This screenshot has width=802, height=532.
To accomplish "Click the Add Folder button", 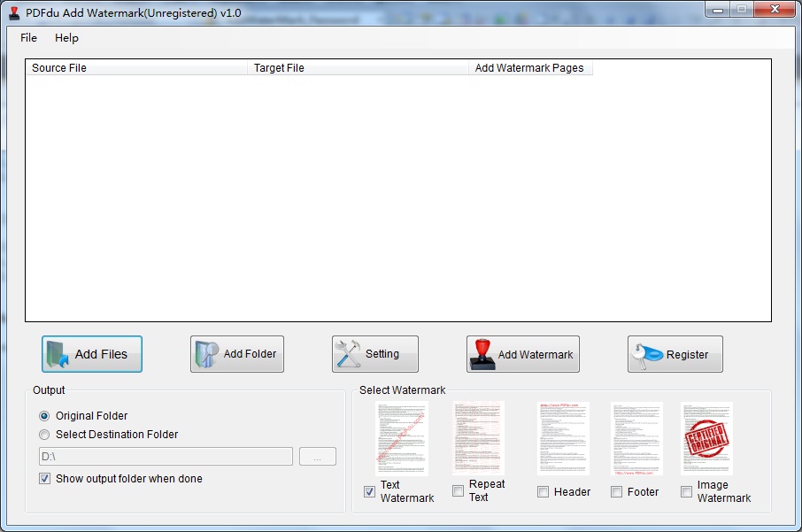I will point(237,354).
